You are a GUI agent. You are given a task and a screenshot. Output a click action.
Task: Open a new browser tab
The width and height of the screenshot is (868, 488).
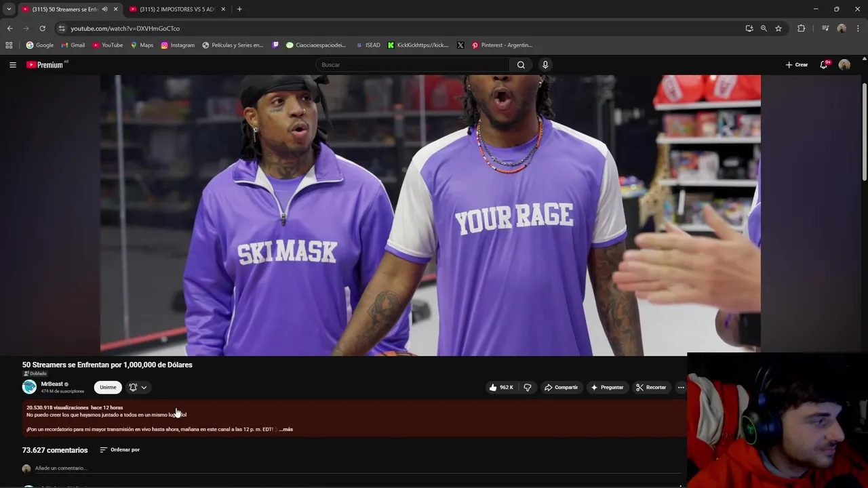coord(239,9)
